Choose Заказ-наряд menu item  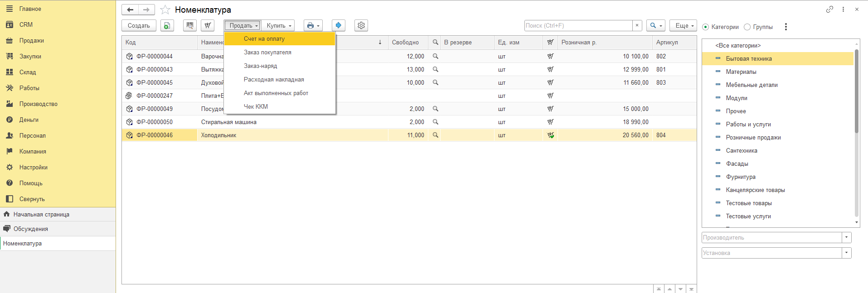(280, 66)
